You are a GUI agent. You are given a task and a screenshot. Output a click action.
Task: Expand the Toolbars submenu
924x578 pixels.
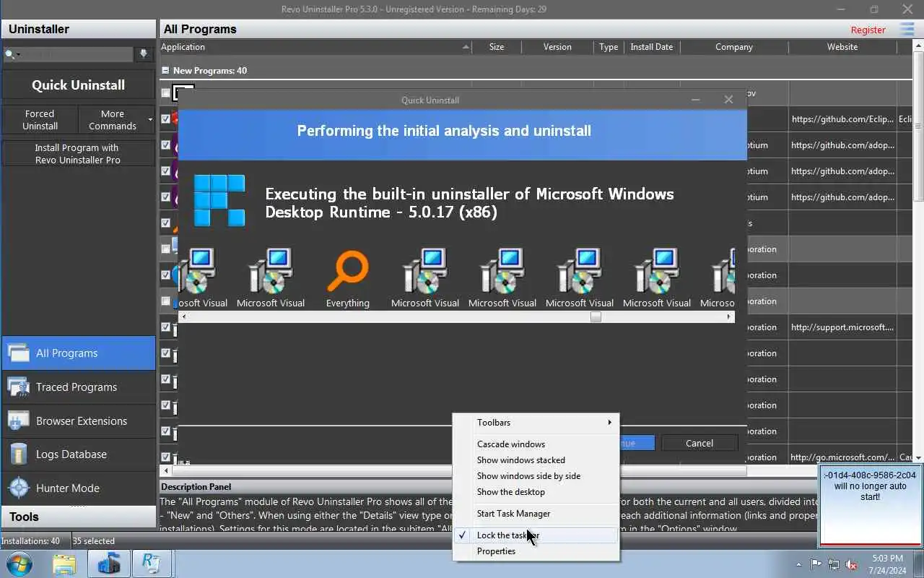[x=536, y=423]
